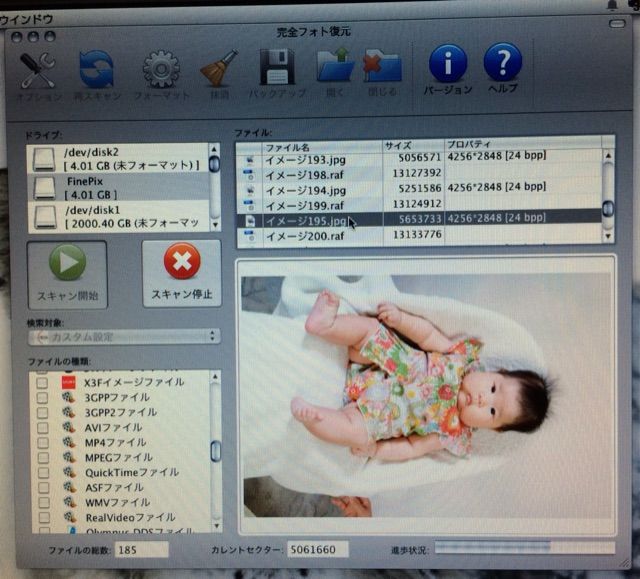Click the フォーマット gear icon
640x579 pixels.
[161, 69]
